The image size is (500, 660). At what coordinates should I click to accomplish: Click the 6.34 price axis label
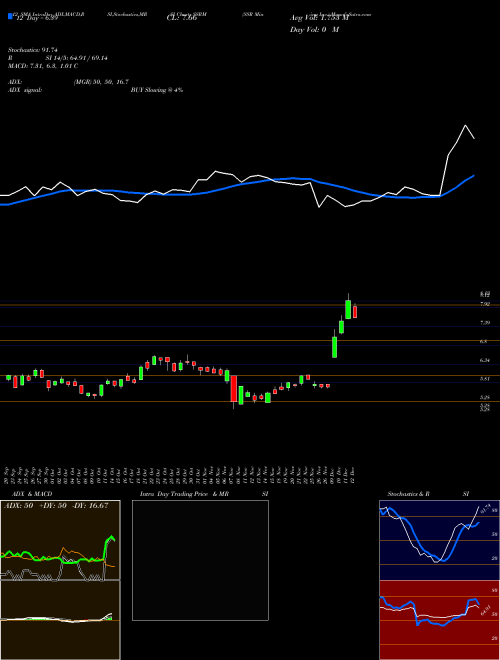[484, 360]
